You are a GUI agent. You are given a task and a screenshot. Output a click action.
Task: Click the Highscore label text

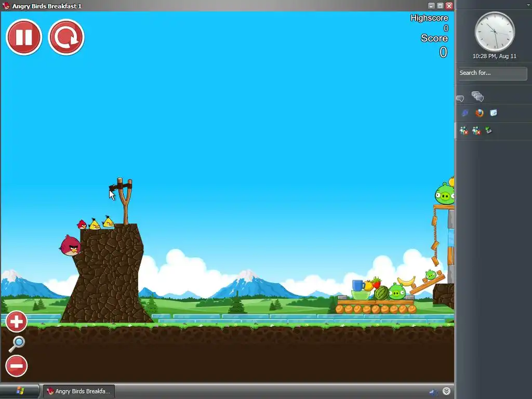(429, 18)
